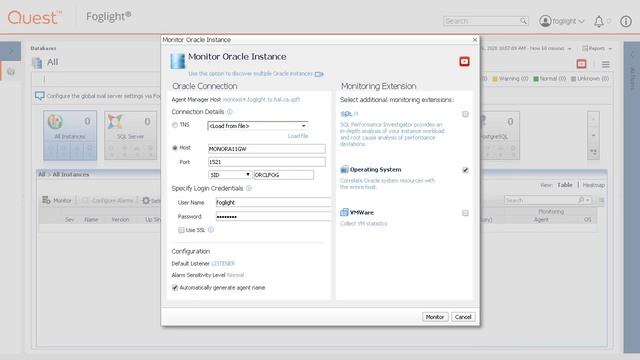Click the header search magnifier icon

click(524, 21)
